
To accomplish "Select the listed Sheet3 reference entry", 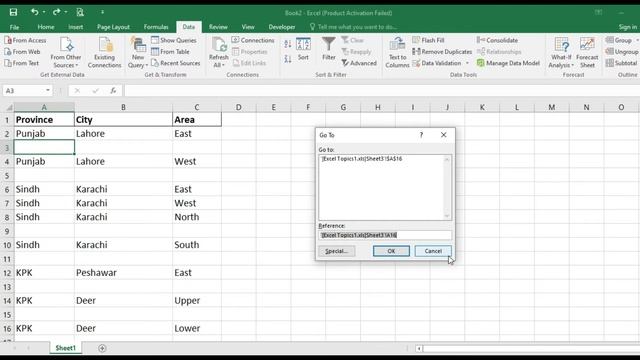I will pos(362,159).
